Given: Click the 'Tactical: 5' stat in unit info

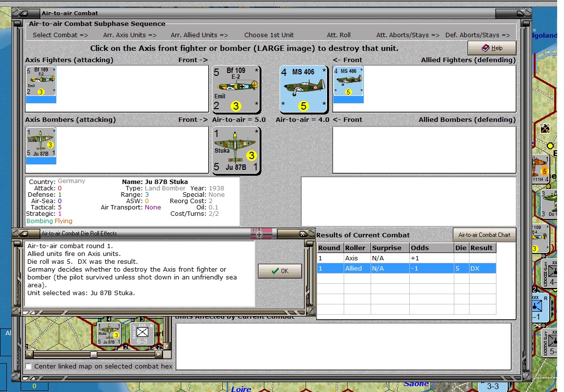Looking at the screenshot, I should [x=46, y=208].
